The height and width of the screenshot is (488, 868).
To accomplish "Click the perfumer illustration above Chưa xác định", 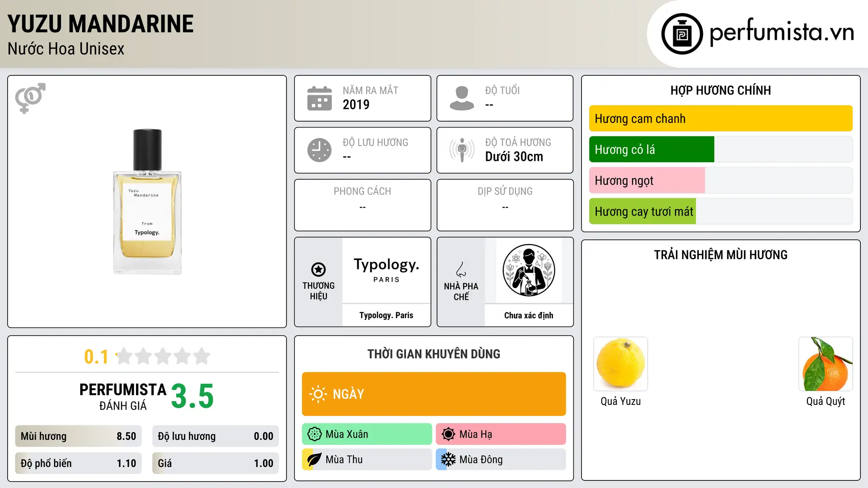I will [x=529, y=270].
